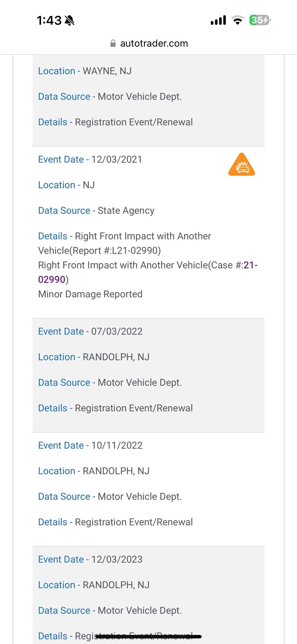Click the Minor Damage Reported text
This screenshot has width=297, height=644.
coord(90,294)
